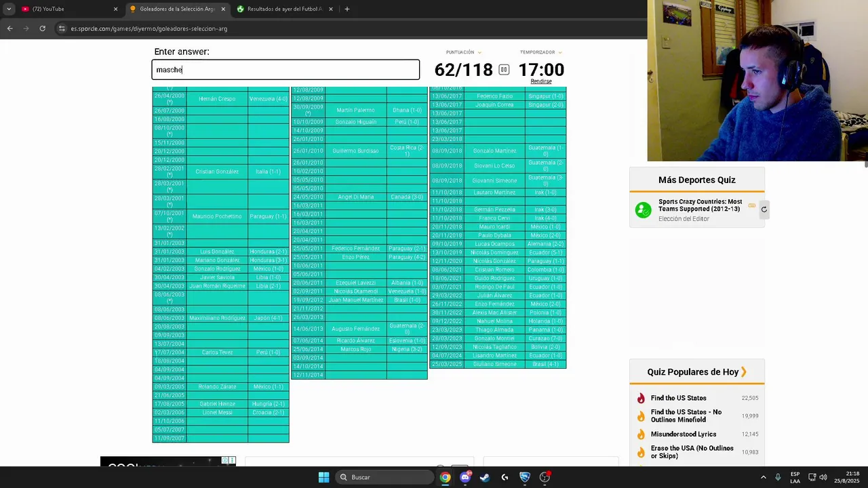
Task: Click the Rendirse give-up link
Action: point(541,81)
